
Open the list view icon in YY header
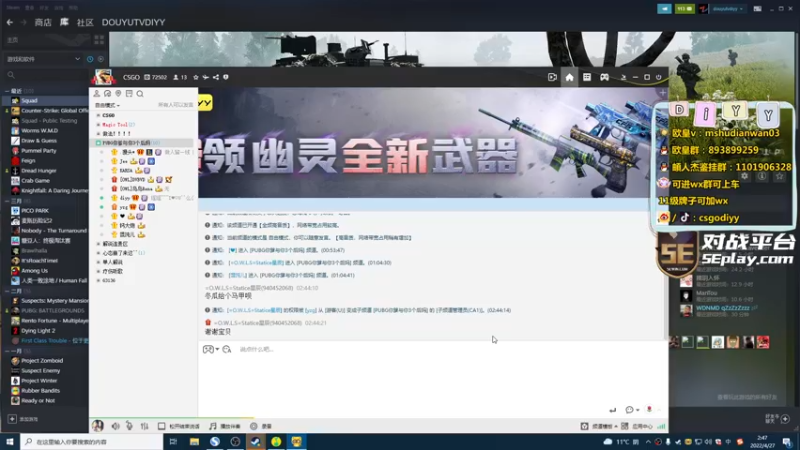587,77
